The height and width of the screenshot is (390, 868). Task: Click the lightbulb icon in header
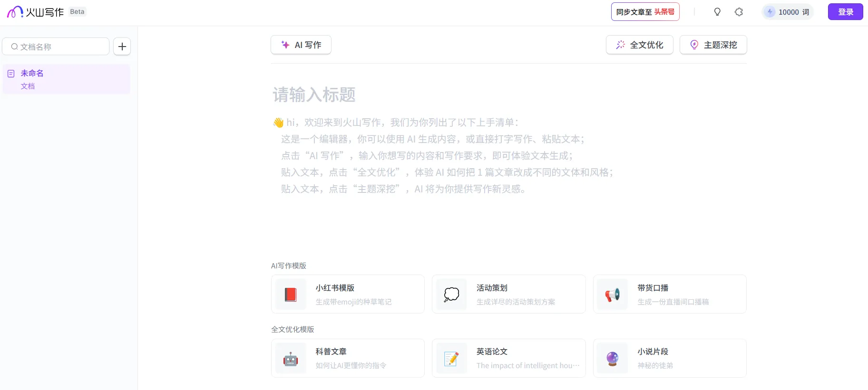717,12
